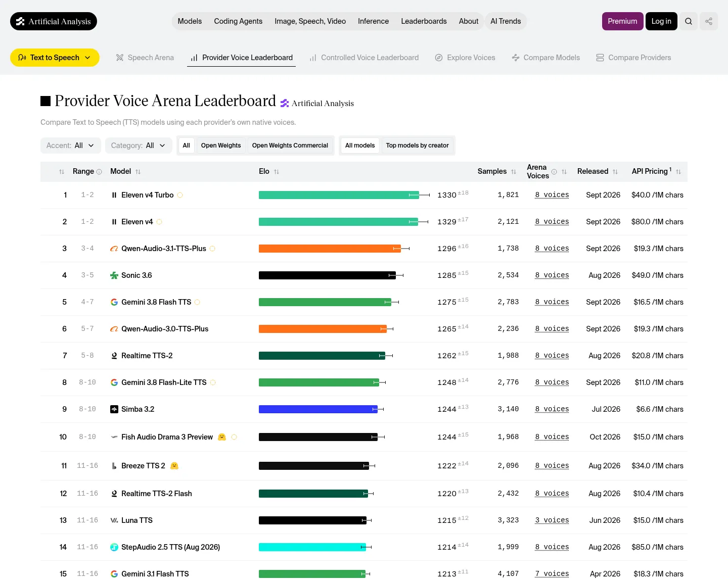Go to the Explore Voices tab
Image resolution: width=728 pixels, height=581 pixels.
465,58
